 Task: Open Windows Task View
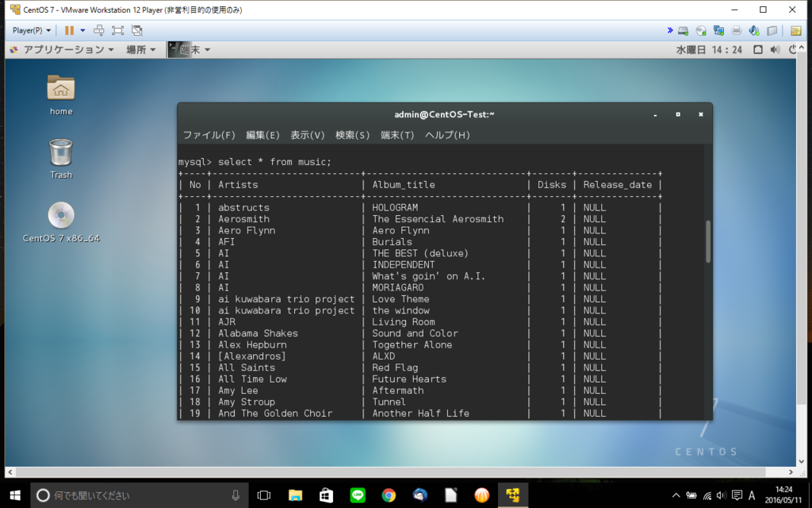[x=264, y=495]
